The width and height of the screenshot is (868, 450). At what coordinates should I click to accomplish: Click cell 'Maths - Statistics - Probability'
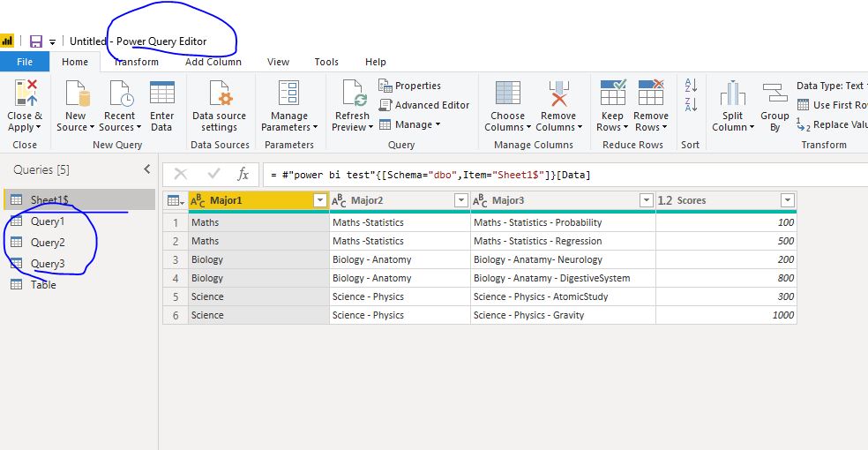coord(563,222)
